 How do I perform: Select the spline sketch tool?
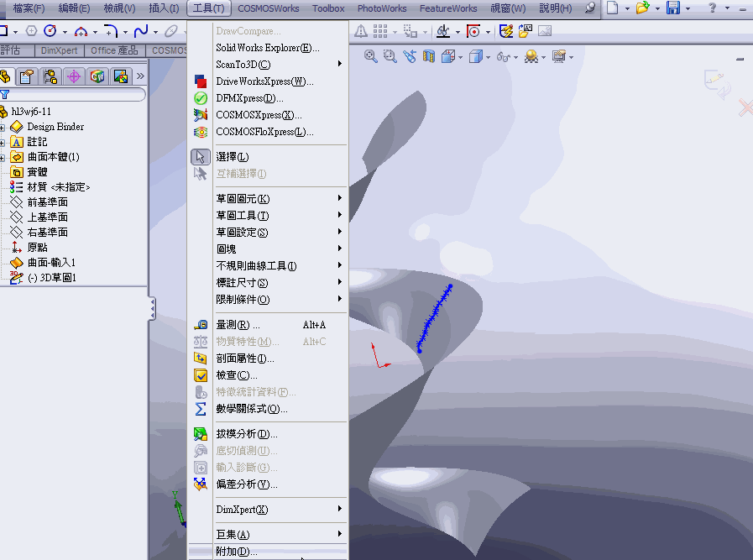click(141, 31)
